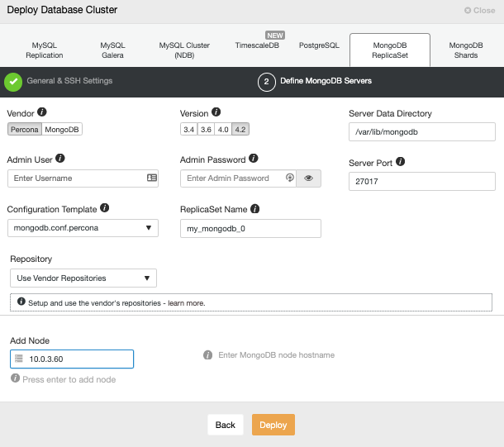This screenshot has height=447, width=504.
Task: Close the Deploy Database Cluster dialog
Action: pyautogui.click(x=479, y=10)
